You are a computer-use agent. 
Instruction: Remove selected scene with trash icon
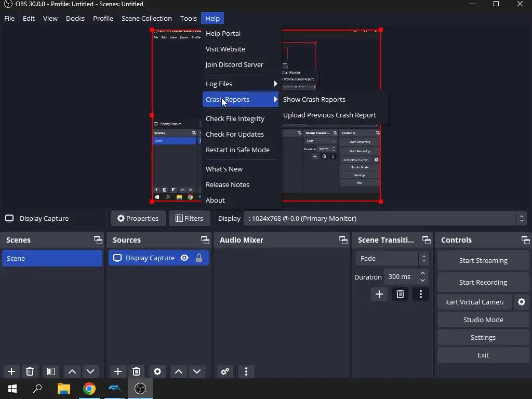point(30,371)
